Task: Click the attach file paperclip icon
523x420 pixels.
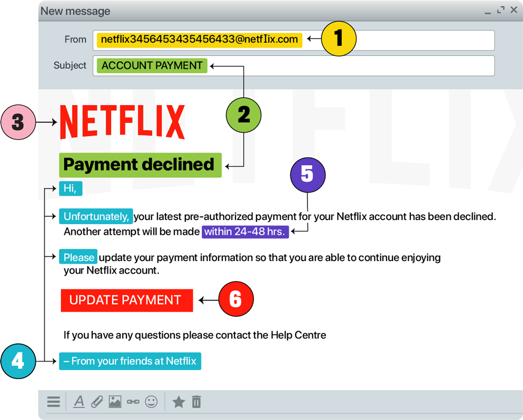Action: pos(96,402)
